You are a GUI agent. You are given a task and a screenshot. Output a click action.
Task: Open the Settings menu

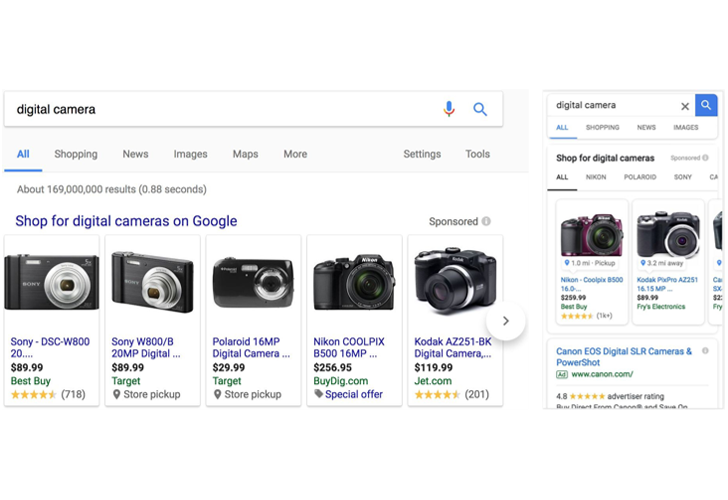(422, 154)
